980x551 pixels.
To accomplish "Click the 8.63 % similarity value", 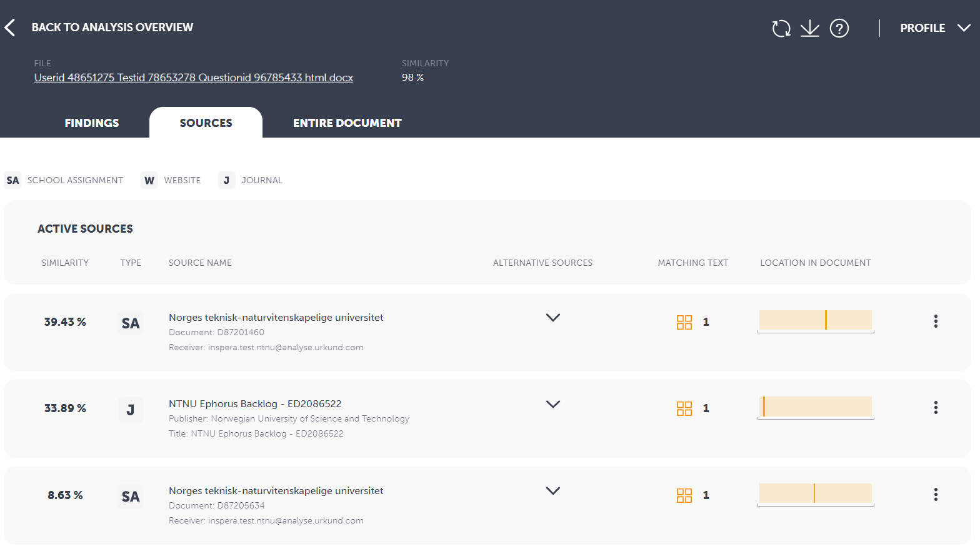I will [65, 495].
